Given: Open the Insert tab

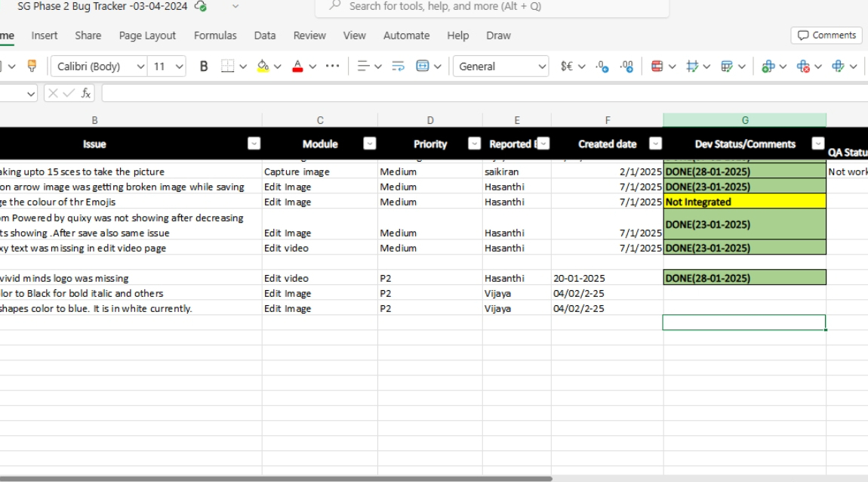Looking at the screenshot, I should point(45,36).
